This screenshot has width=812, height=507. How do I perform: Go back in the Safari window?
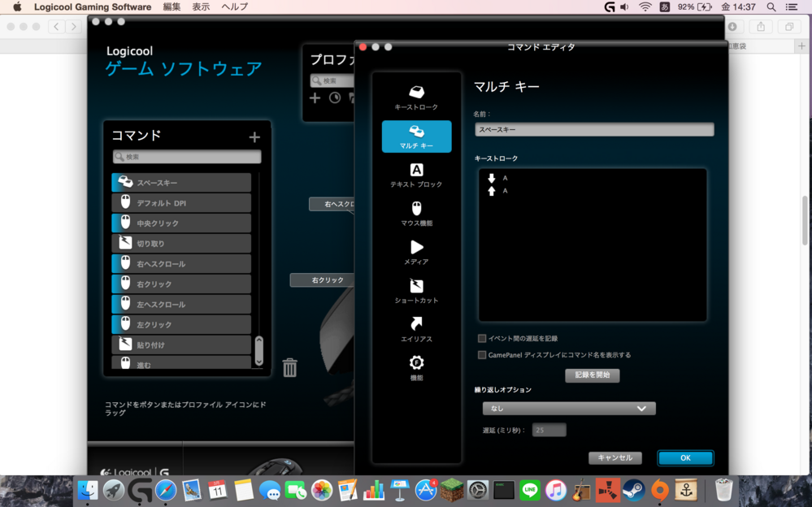[56, 27]
